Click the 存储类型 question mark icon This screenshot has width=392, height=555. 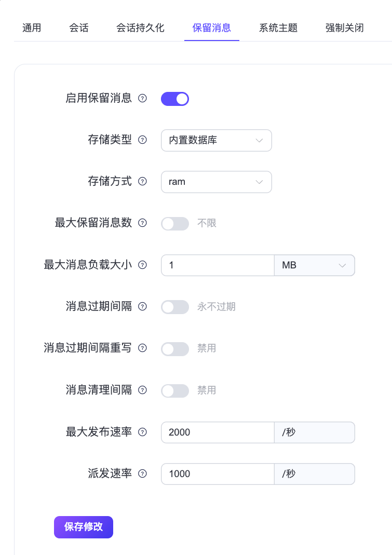click(142, 140)
